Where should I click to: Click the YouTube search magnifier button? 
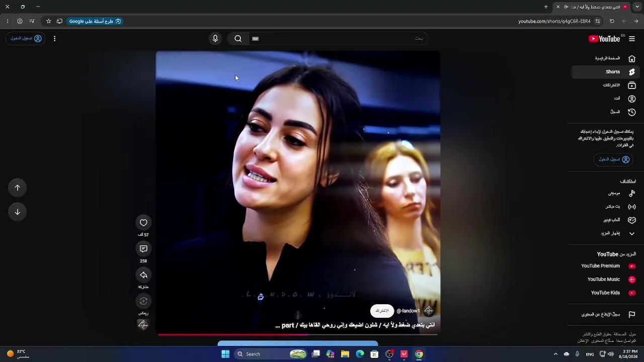point(238,39)
